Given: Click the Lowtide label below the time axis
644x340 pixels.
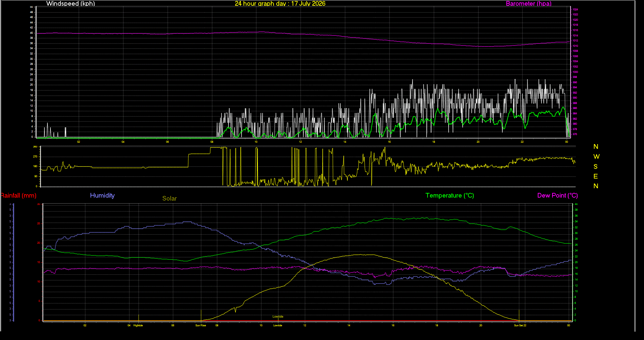Looking at the screenshot, I should 278,325.
